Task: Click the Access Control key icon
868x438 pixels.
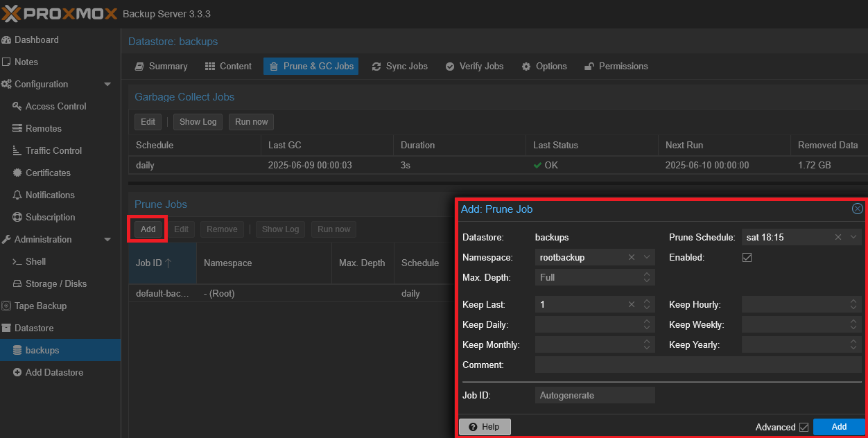Action: (17, 107)
